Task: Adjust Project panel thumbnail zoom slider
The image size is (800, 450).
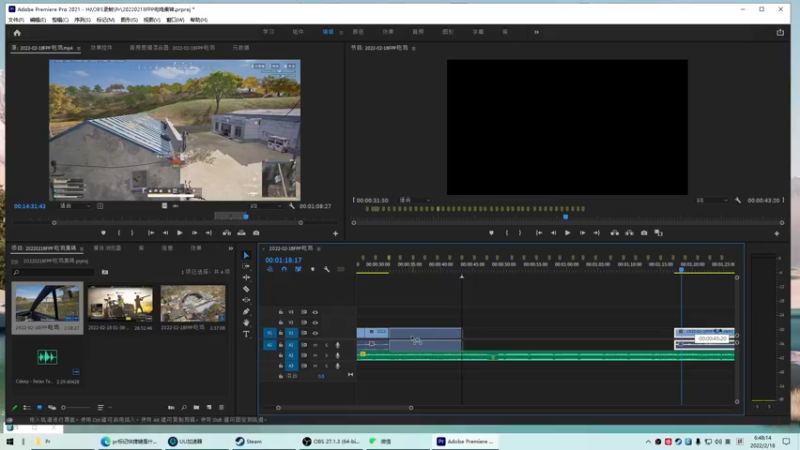Action: click(x=77, y=408)
